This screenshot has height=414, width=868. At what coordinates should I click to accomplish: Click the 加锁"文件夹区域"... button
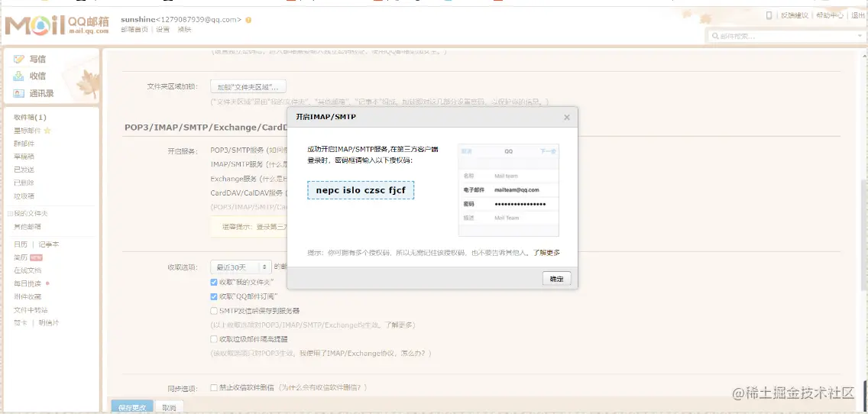[248, 86]
